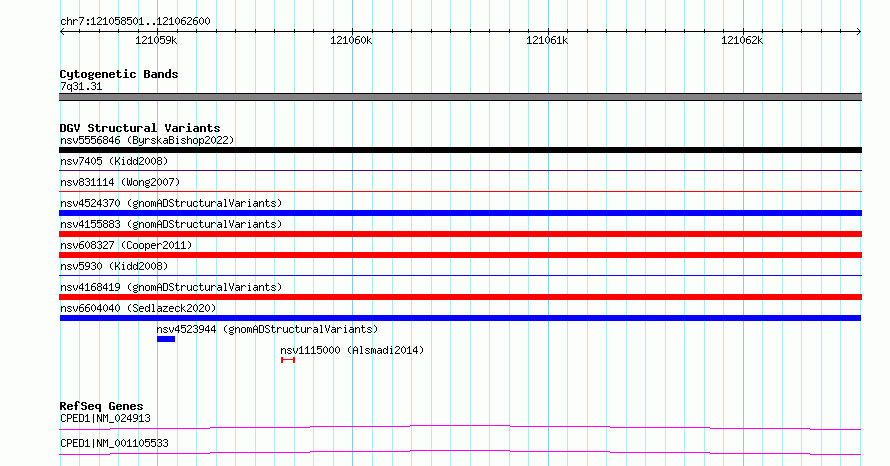Open nsv4524370 (gnomADStructuralVariants) label
The image size is (890, 466).
(x=171, y=203)
